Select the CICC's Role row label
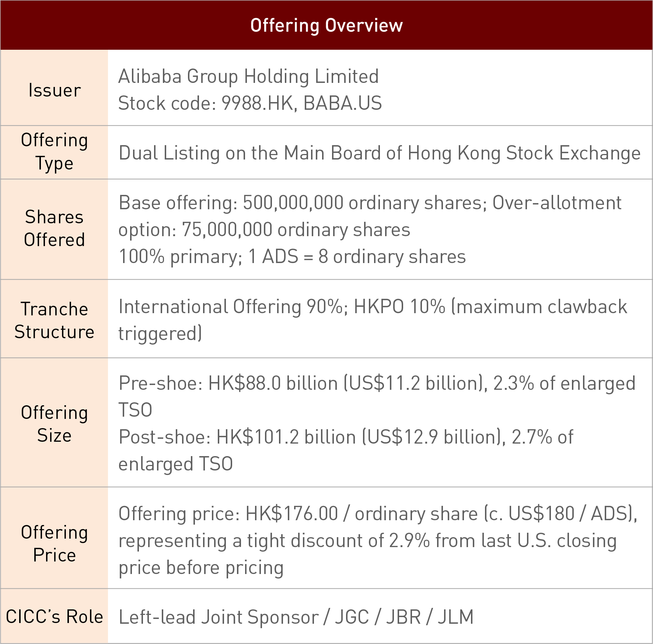The image size is (653, 644). pos(55,617)
